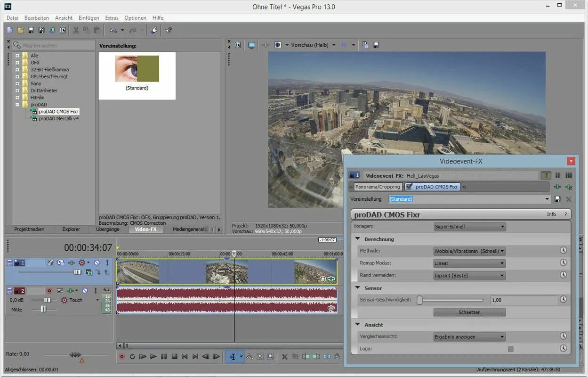Open the Optionen menu
The height and width of the screenshot is (377, 588).
(x=135, y=17)
